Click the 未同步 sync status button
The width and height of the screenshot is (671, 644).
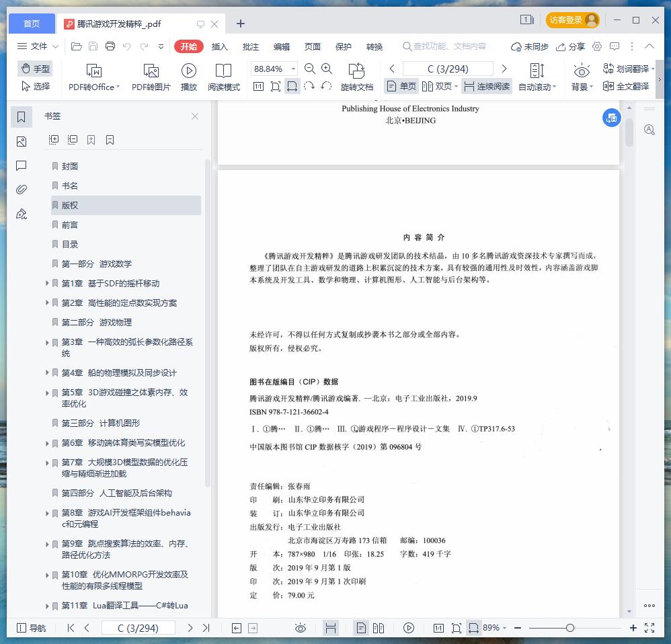529,46
